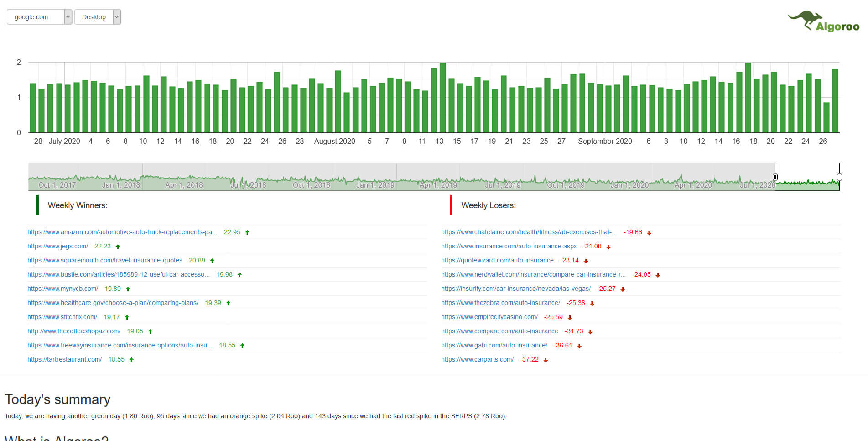Click the Apr 1, 2019 area in overview timeline

[438, 185]
